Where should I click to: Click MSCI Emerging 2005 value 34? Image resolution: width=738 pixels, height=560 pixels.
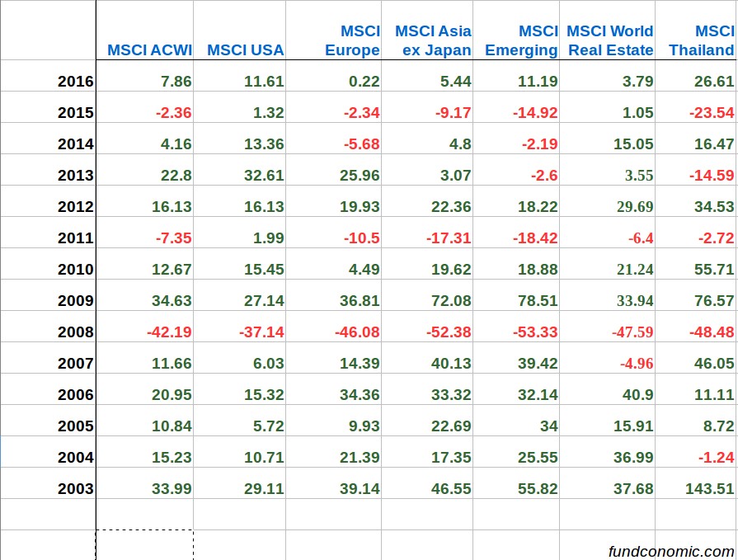(549, 426)
